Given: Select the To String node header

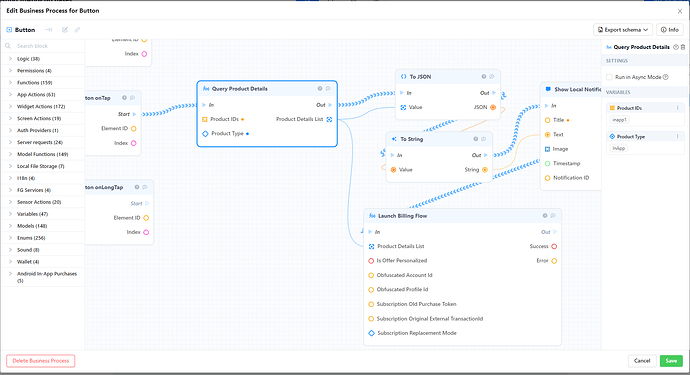Looking at the screenshot, I should (x=439, y=139).
